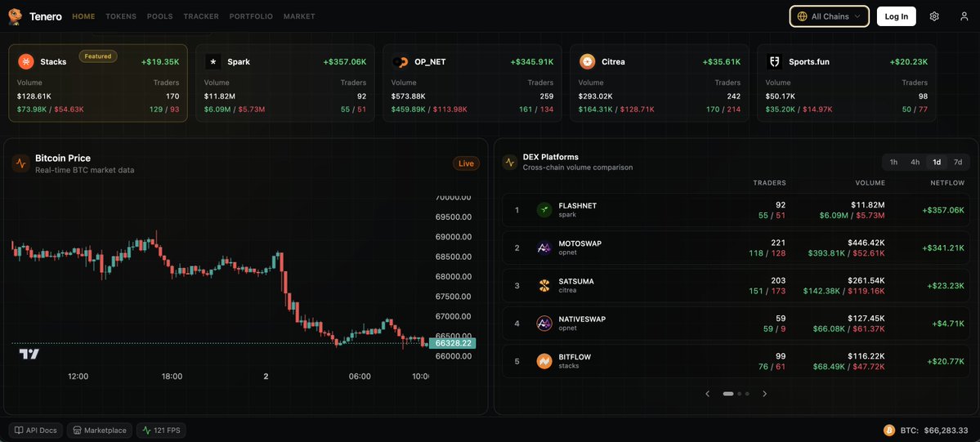Image resolution: width=980 pixels, height=442 pixels.
Task: Click the TradingView logo on chart
Action: tap(29, 355)
